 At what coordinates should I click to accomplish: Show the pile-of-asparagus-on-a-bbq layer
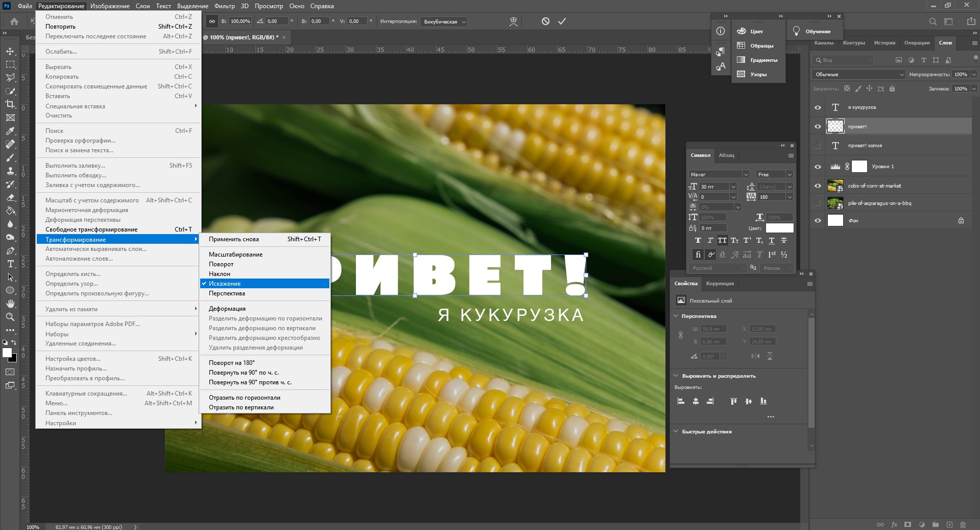(818, 203)
